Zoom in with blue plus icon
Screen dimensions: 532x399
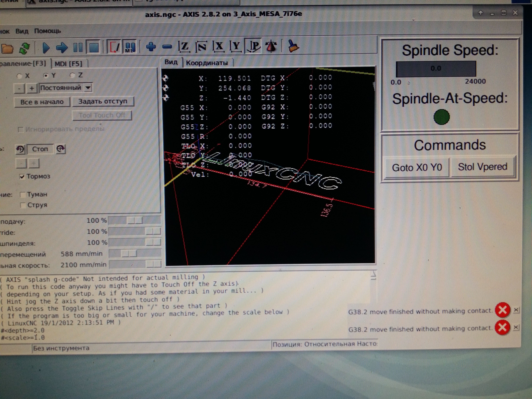(x=151, y=46)
